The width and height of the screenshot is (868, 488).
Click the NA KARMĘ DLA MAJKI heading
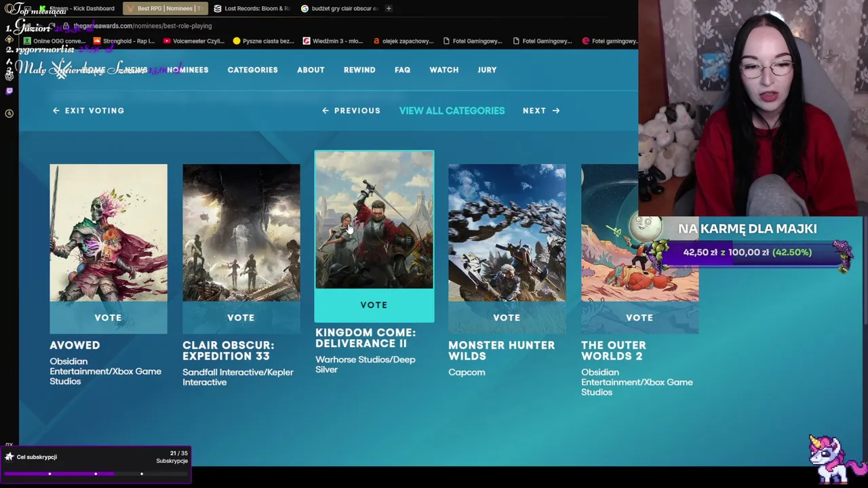click(x=747, y=228)
